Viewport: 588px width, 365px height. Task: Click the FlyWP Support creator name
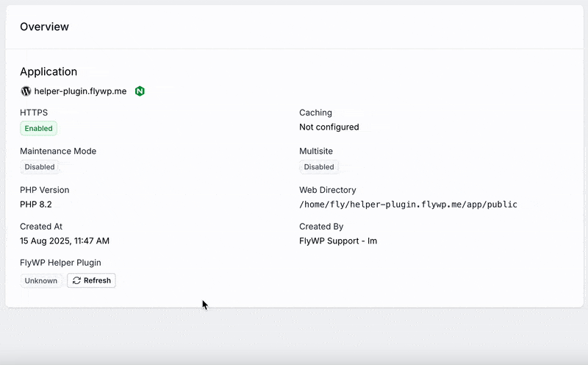[338, 241]
